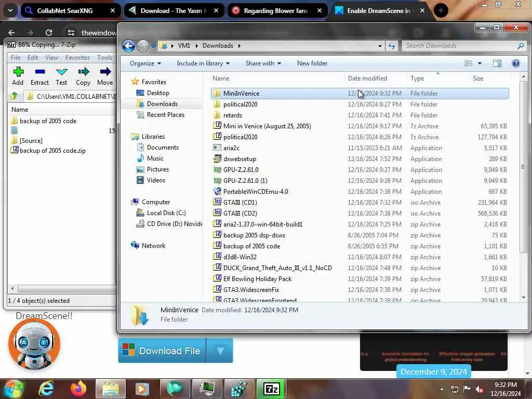Open the Include in library dropdown
The width and height of the screenshot is (532, 399).
(203, 63)
